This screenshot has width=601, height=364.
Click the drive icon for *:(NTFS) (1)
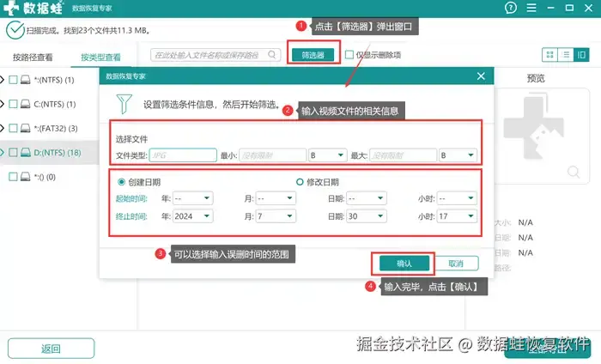point(25,80)
